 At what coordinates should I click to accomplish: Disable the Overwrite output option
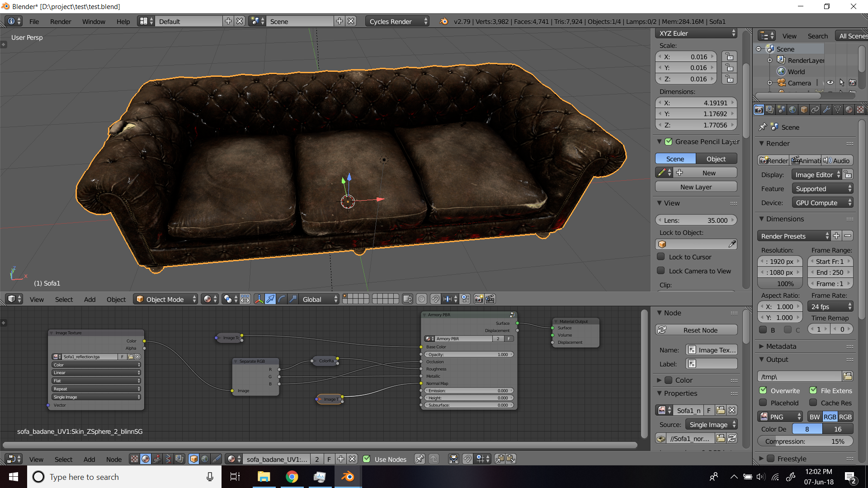pos(763,390)
